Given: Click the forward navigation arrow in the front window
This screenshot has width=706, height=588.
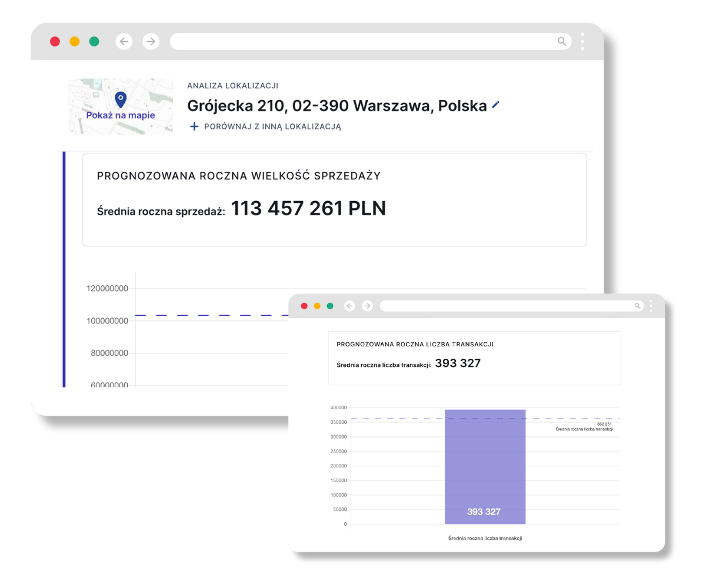Looking at the screenshot, I should click(151, 42).
